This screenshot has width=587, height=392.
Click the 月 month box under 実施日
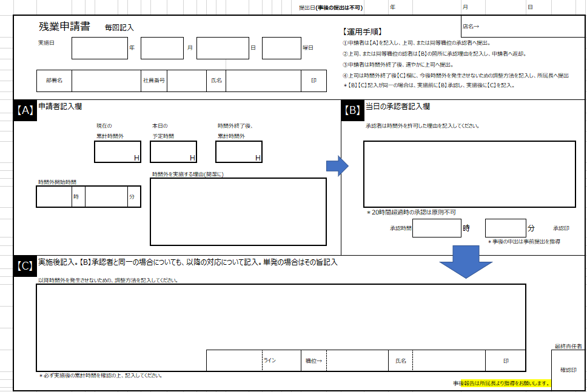[162, 48]
